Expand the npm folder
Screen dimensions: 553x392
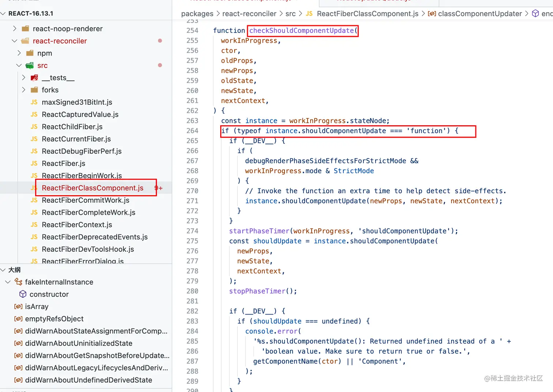(x=19, y=53)
